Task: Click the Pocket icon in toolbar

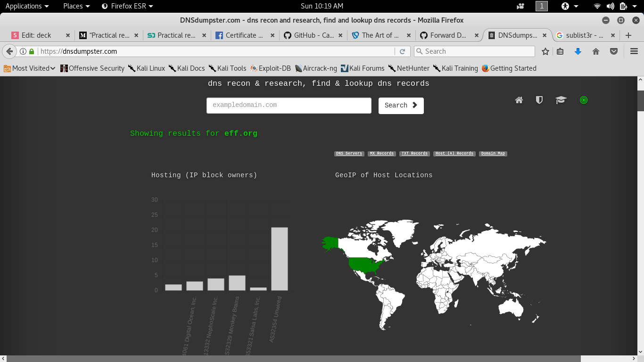Action: click(614, 51)
